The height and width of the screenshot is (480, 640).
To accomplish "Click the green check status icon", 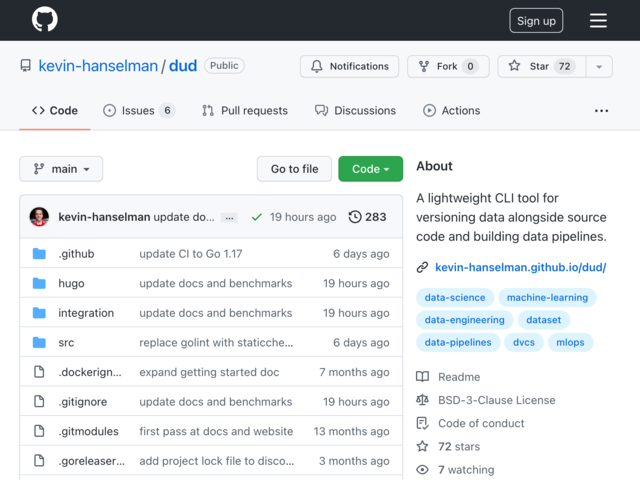I will coord(256,217).
